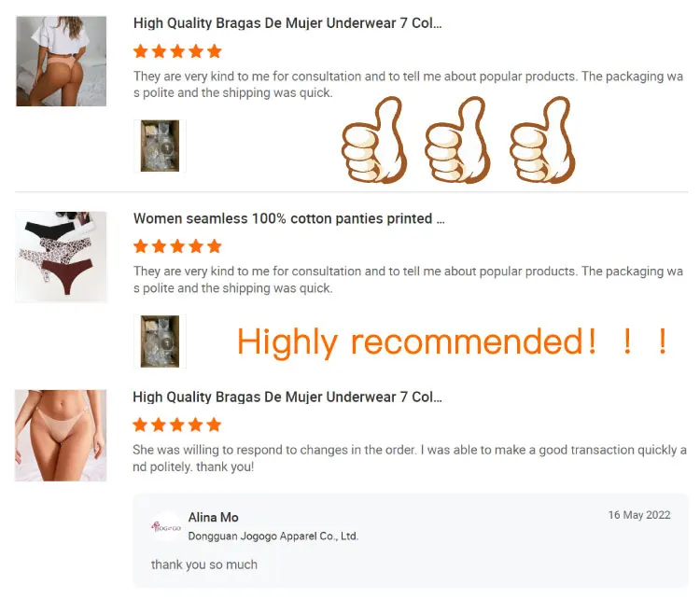This screenshot has width=700, height=599.
Task: View the second review's package photo
Action: [160, 341]
